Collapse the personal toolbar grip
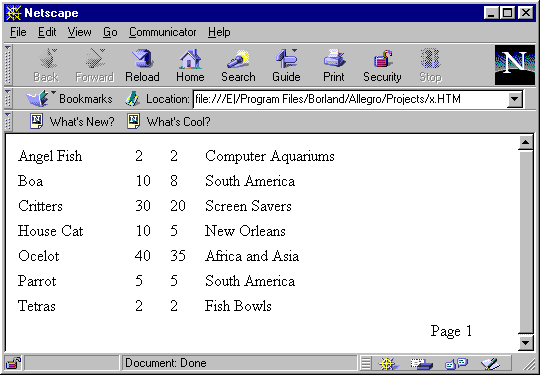 (8, 122)
